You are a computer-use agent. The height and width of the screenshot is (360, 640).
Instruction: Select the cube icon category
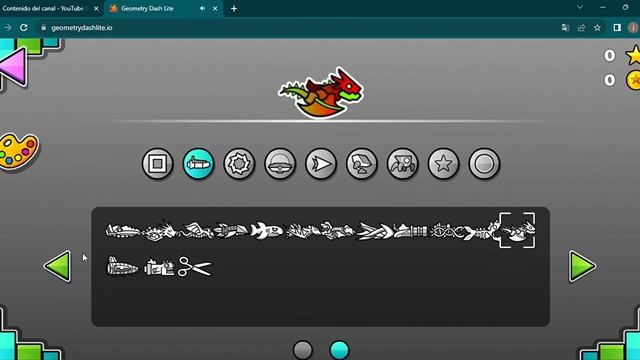pyautogui.click(x=158, y=164)
